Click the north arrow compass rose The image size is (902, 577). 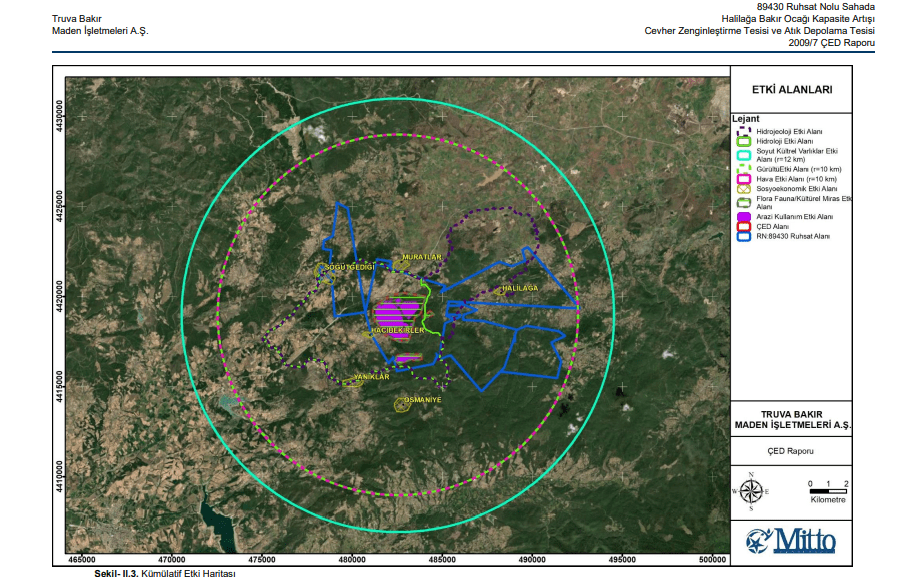pos(751,489)
